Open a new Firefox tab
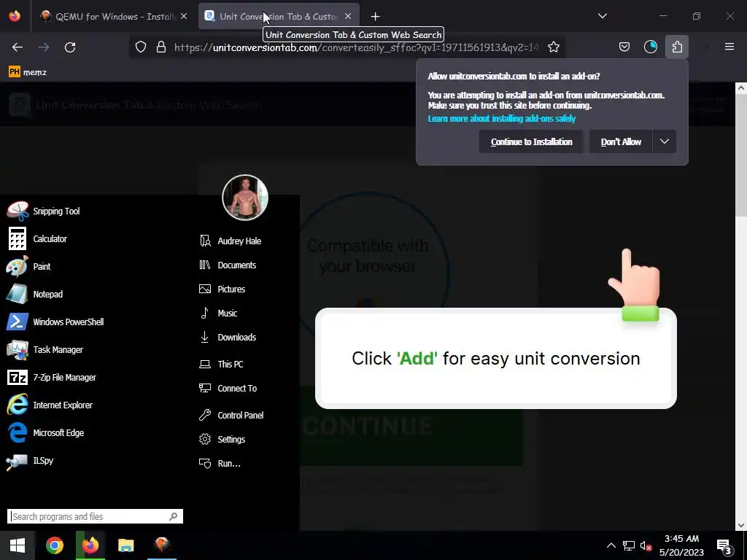 click(376, 17)
